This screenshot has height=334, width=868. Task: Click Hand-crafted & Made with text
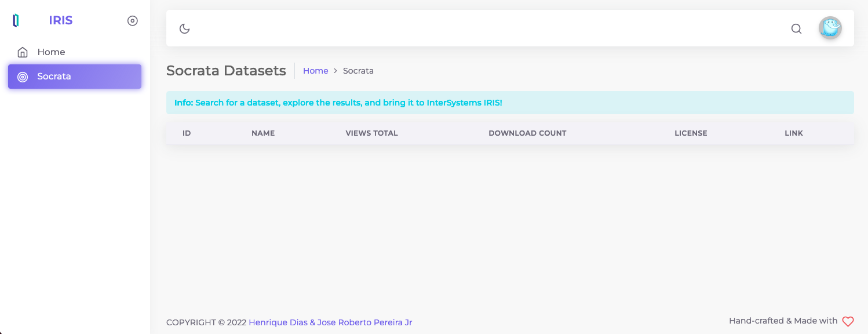pyautogui.click(x=783, y=321)
